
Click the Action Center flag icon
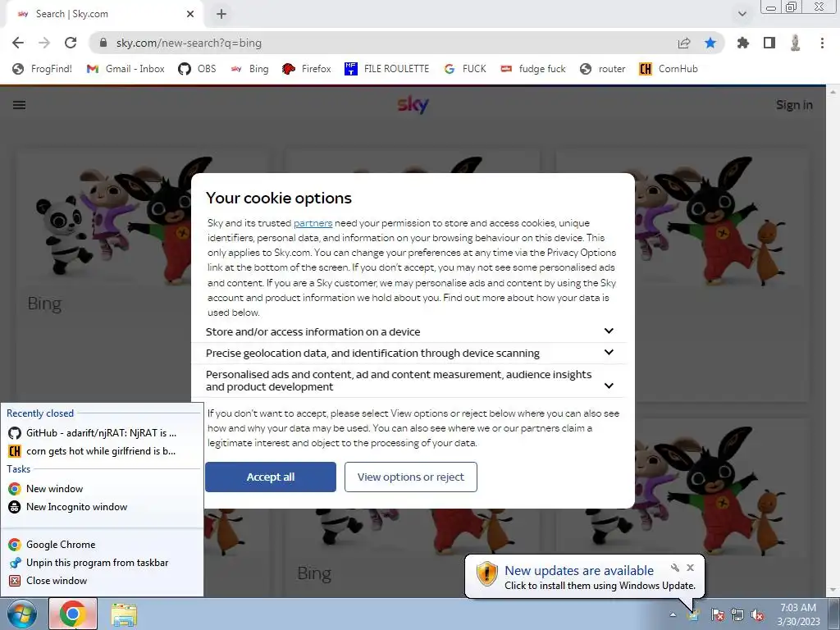(x=717, y=614)
